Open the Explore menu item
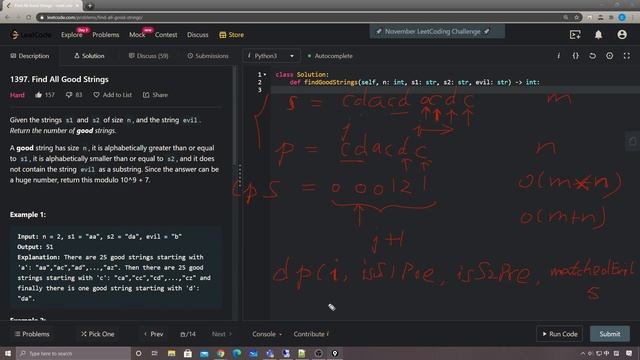 click(x=71, y=35)
